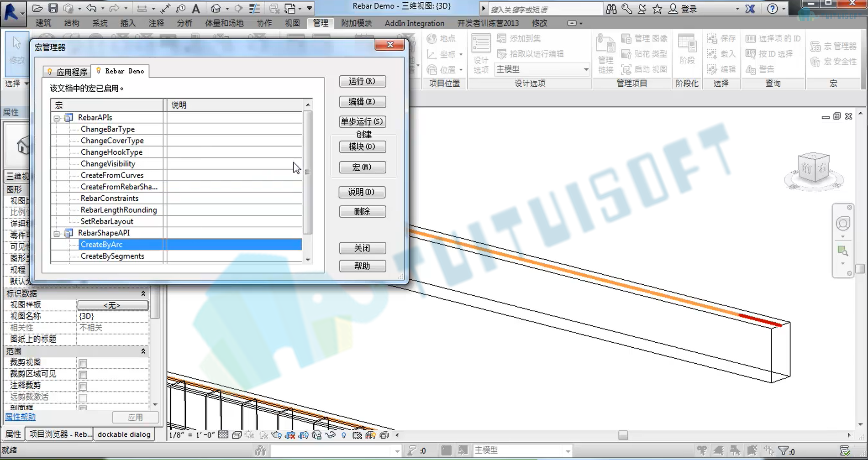Switch to the 应用程序 tab in macro manager
868x460 pixels.
67,72
